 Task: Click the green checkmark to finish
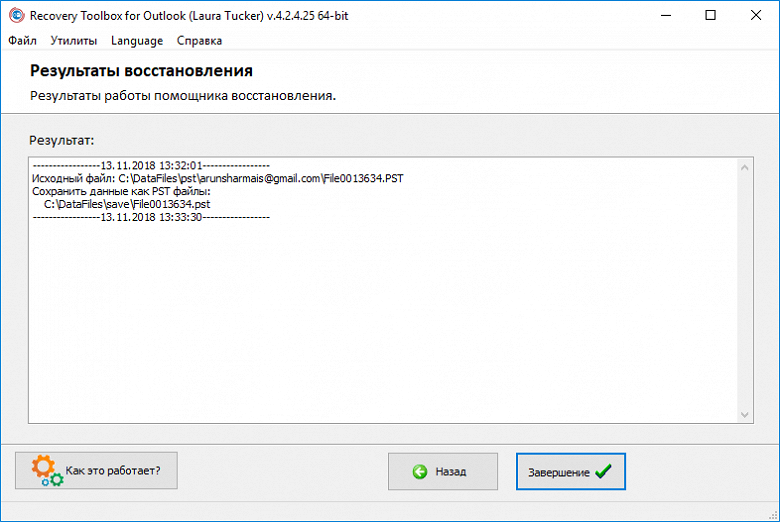[x=603, y=472]
